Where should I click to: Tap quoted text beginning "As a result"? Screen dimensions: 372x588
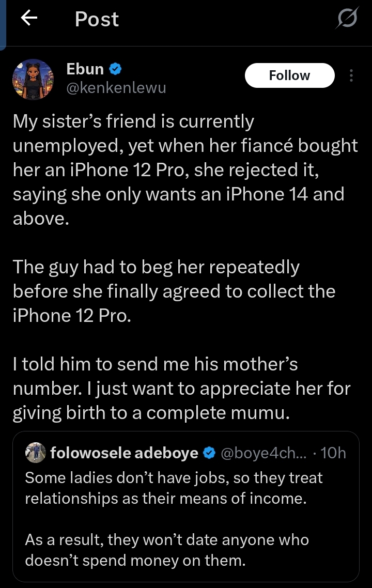(167, 550)
